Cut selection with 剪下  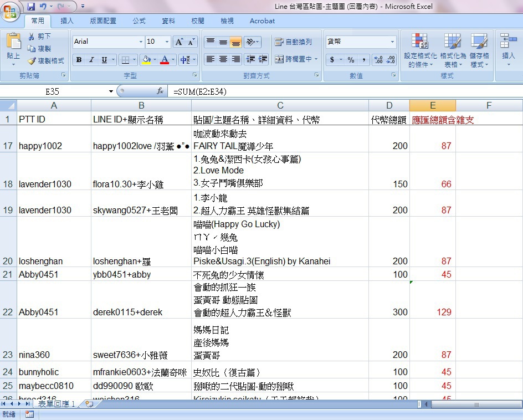pos(40,37)
